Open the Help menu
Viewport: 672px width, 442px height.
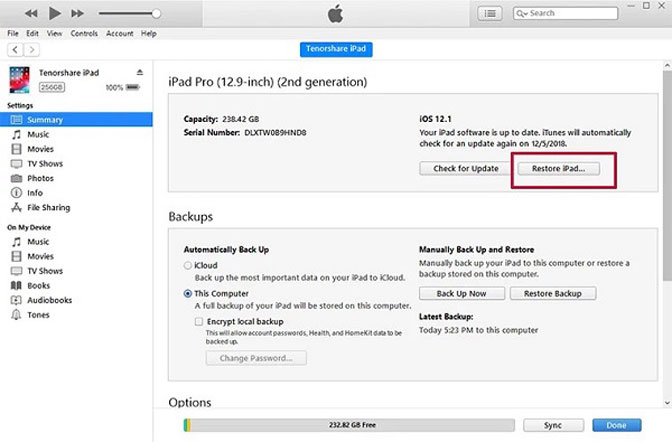click(x=149, y=33)
